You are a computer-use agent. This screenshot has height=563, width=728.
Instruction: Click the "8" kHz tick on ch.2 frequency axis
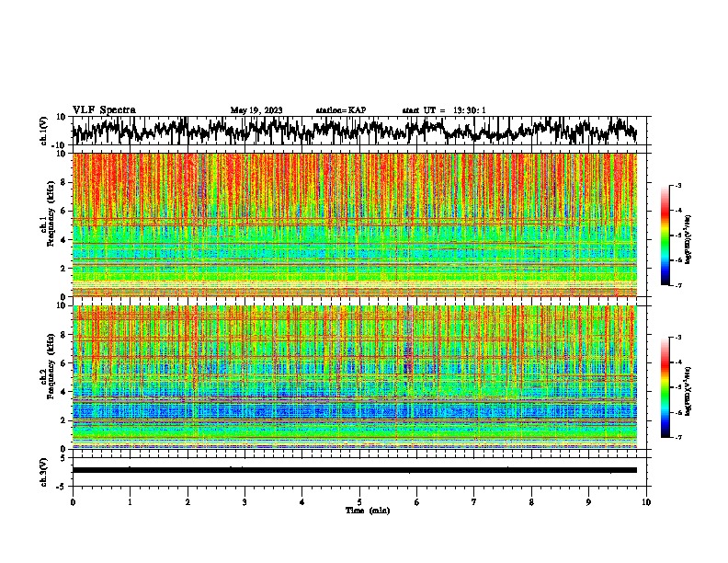pyautogui.click(x=63, y=335)
